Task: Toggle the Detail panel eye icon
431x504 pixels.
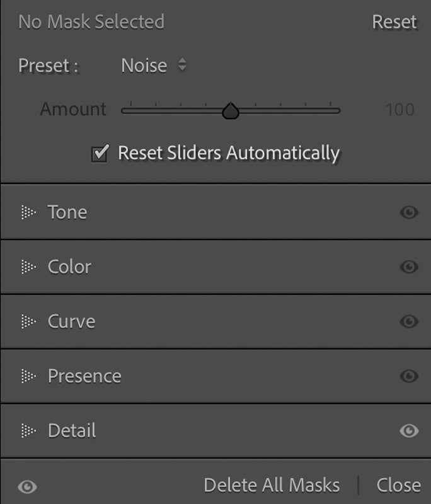Action: [x=409, y=431]
